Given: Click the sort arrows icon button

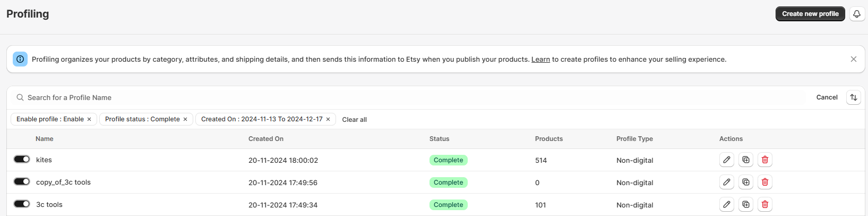Looking at the screenshot, I should (854, 97).
